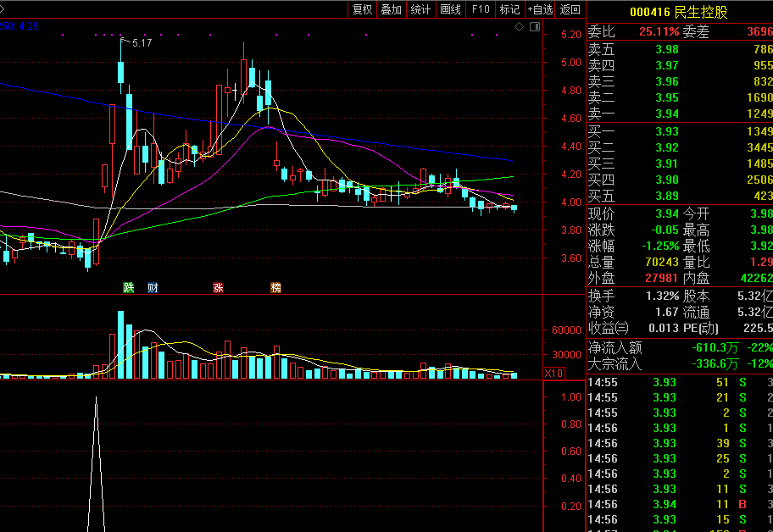Click the 5.17 high price annotation
This screenshot has height=532, width=773.
point(142,43)
